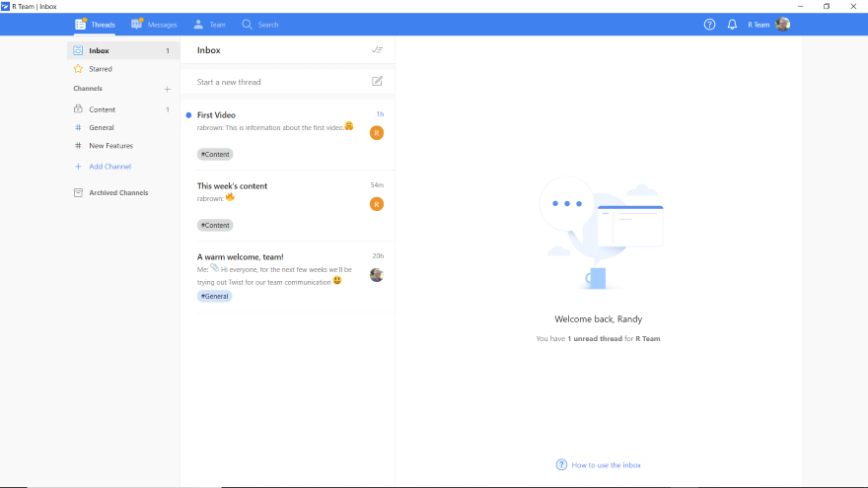Restore down the window
The width and height of the screenshot is (868, 488).
pyautogui.click(x=827, y=6)
